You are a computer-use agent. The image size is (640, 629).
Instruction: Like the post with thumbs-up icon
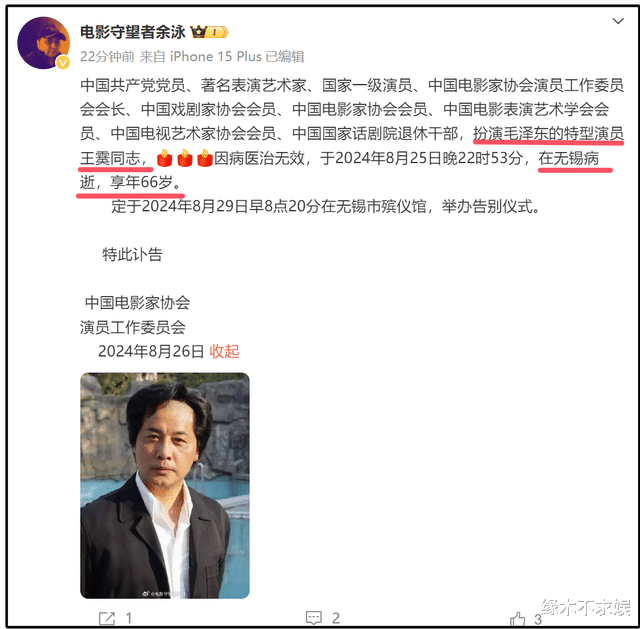coord(517,619)
